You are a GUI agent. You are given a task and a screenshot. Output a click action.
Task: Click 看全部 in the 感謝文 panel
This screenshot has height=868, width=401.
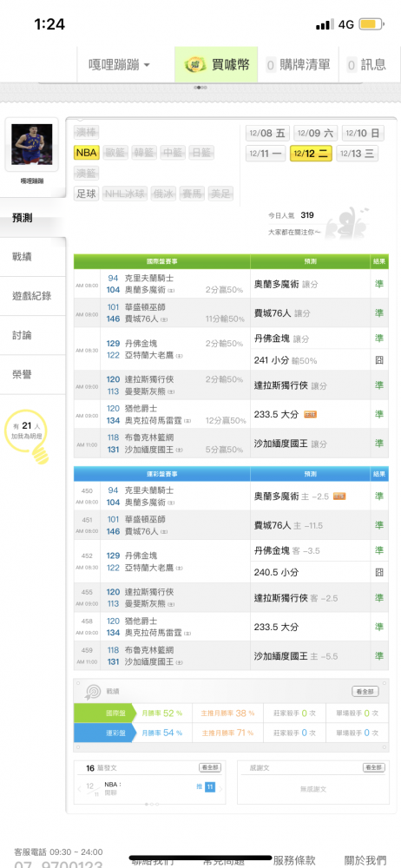(x=374, y=768)
